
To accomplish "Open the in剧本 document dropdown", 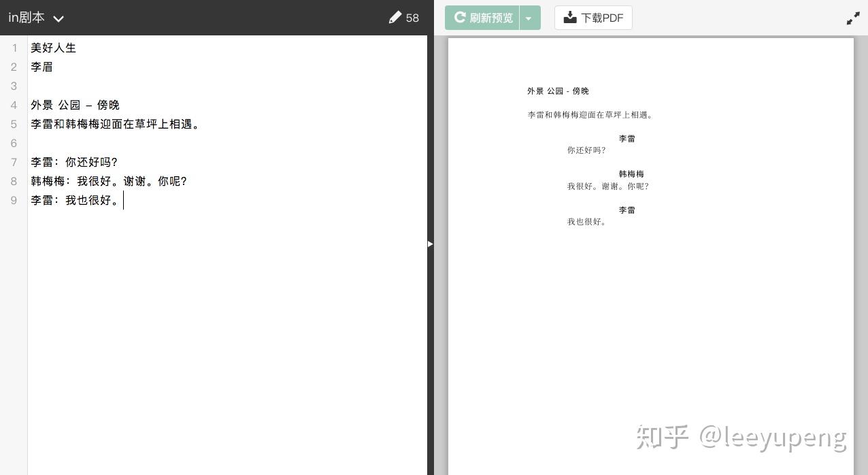I will click(36, 18).
